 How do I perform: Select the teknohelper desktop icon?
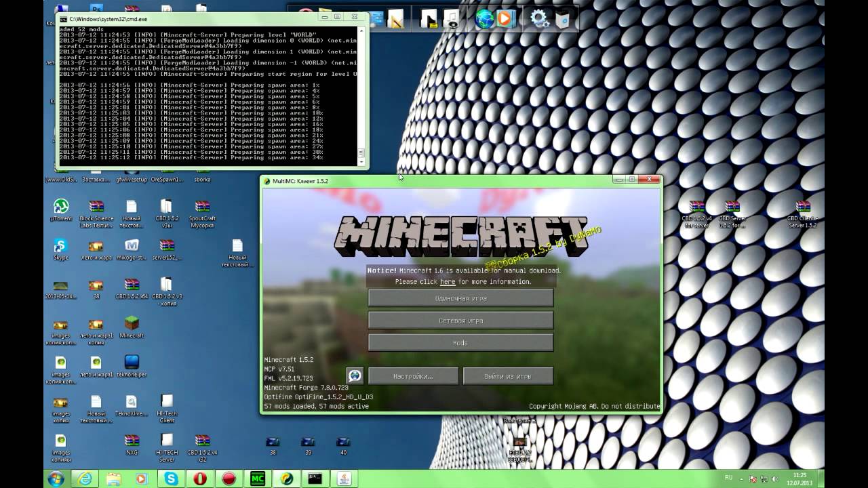132,366
